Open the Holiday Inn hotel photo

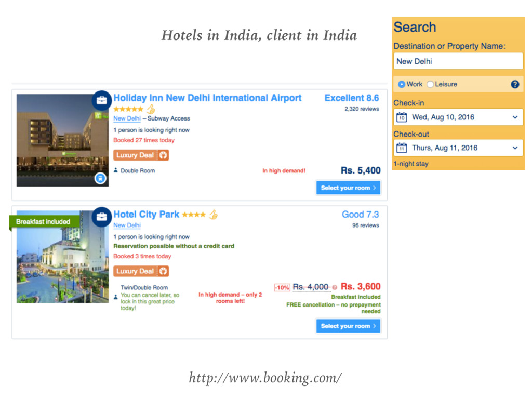tap(63, 140)
